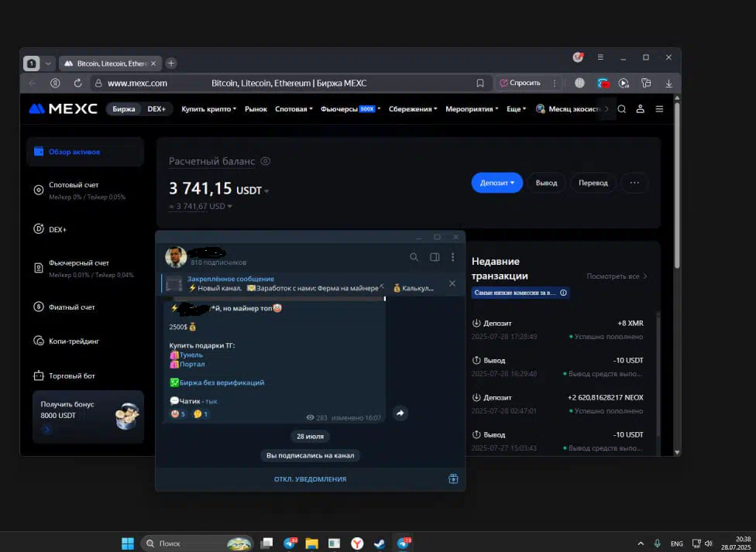Image resolution: width=756 pixels, height=552 pixels.
Task: Open Telegram channel three-dot menu
Action: click(452, 257)
